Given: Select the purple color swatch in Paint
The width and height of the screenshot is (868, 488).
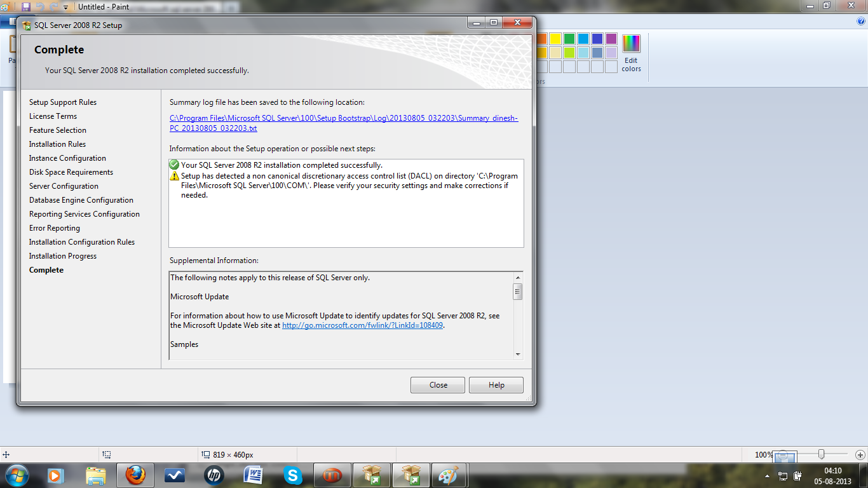Looking at the screenshot, I should pos(611,39).
